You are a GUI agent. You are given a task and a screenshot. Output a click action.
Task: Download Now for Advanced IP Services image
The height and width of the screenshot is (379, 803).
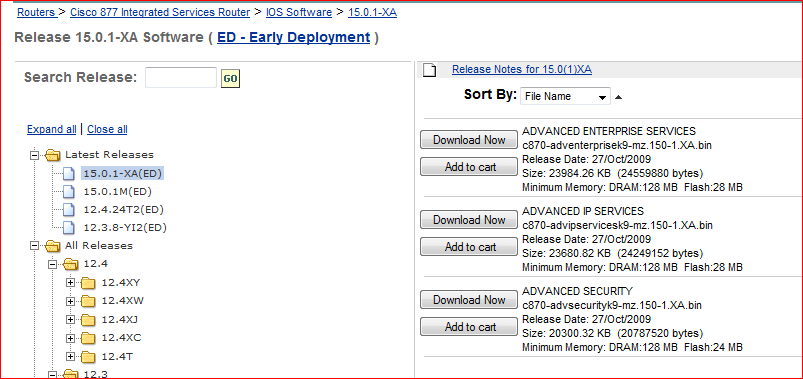pyautogui.click(x=469, y=220)
